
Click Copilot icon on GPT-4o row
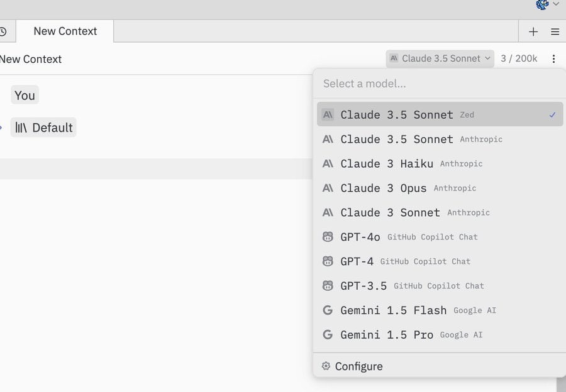pyautogui.click(x=328, y=237)
